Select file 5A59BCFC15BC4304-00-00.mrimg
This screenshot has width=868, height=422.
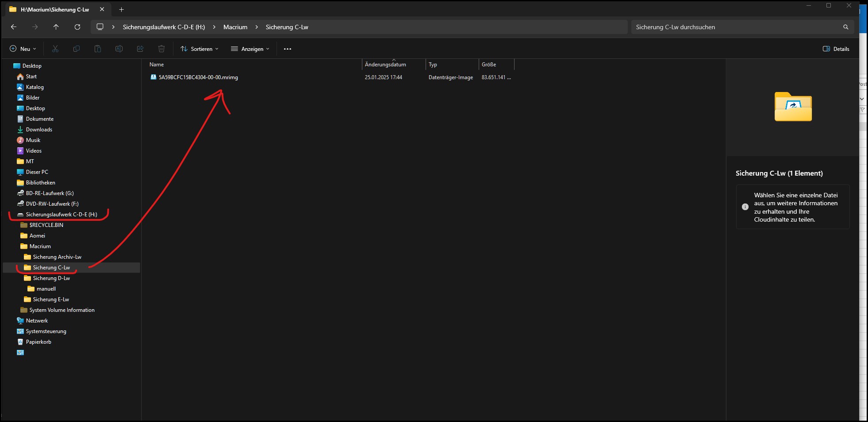[198, 77]
